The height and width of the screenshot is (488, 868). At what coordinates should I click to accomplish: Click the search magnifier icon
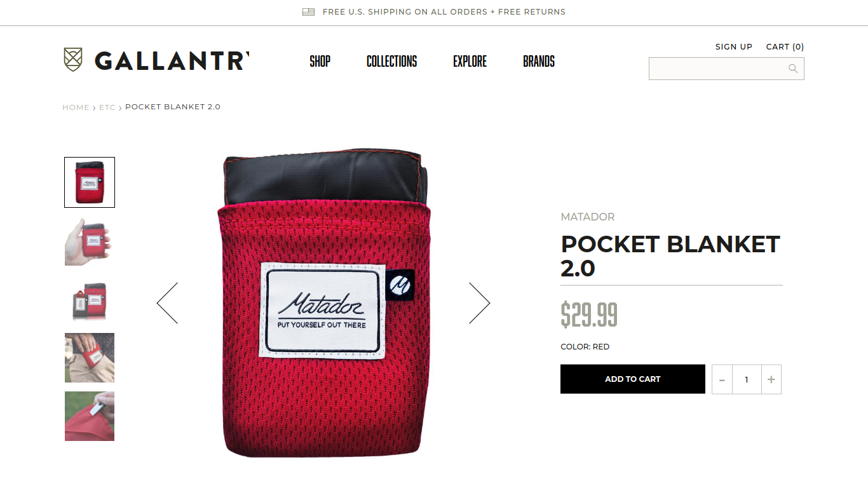(793, 69)
